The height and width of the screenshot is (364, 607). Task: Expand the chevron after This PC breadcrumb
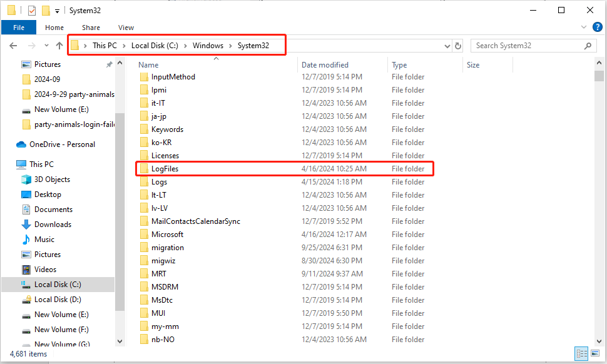click(124, 46)
